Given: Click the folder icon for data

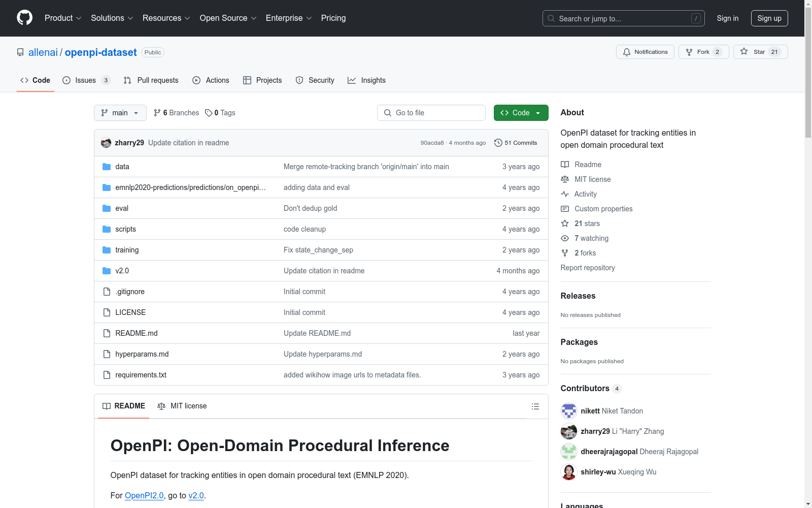Looking at the screenshot, I should click(107, 167).
